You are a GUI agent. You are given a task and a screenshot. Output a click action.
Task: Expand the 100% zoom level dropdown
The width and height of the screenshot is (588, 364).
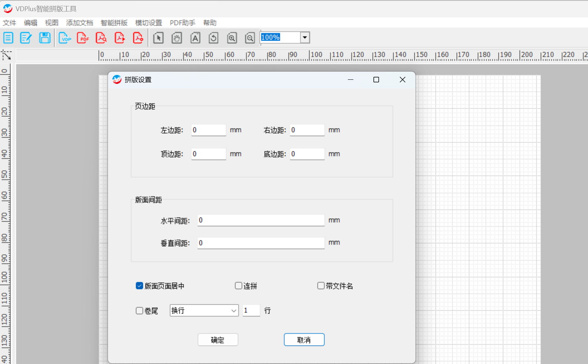tap(305, 37)
